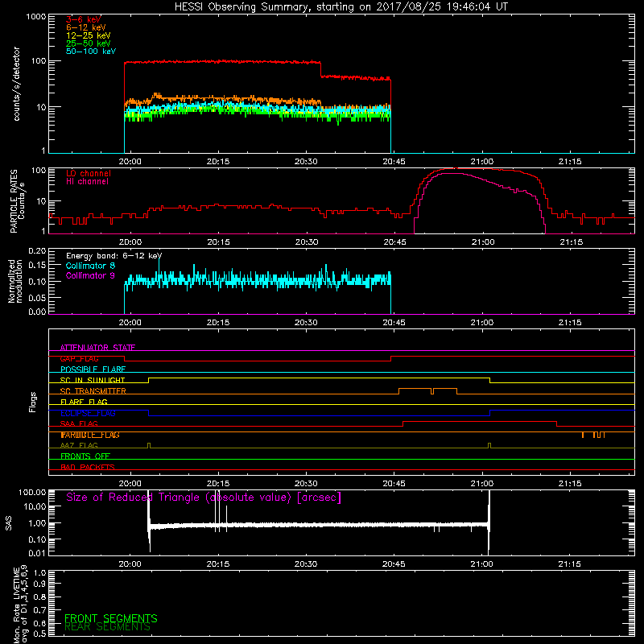Click the 1000 tick label on count-rate axis

(x=36, y=17)
